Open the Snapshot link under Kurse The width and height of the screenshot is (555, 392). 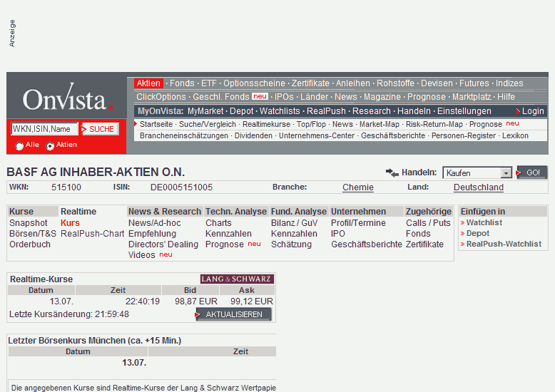(29, 223)
